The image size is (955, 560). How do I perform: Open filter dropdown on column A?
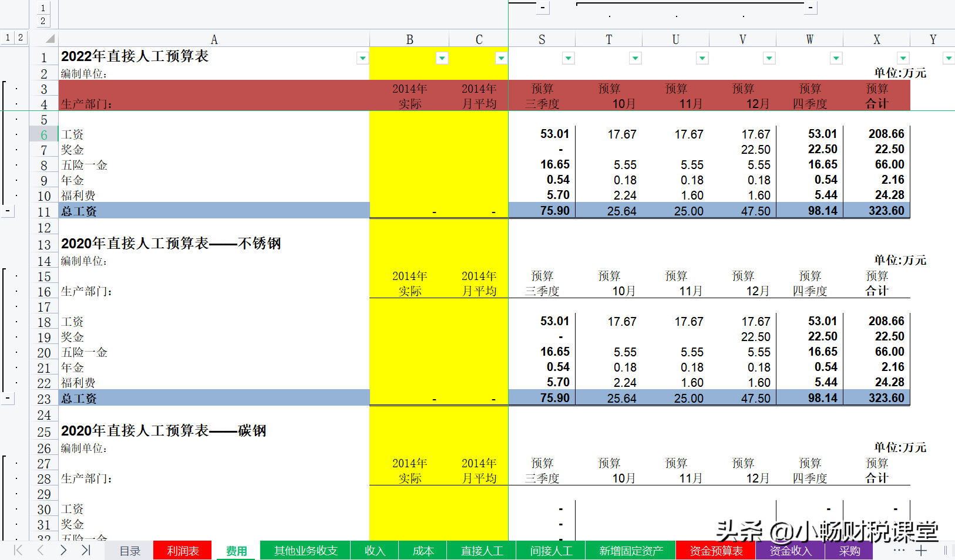(362, 58)
